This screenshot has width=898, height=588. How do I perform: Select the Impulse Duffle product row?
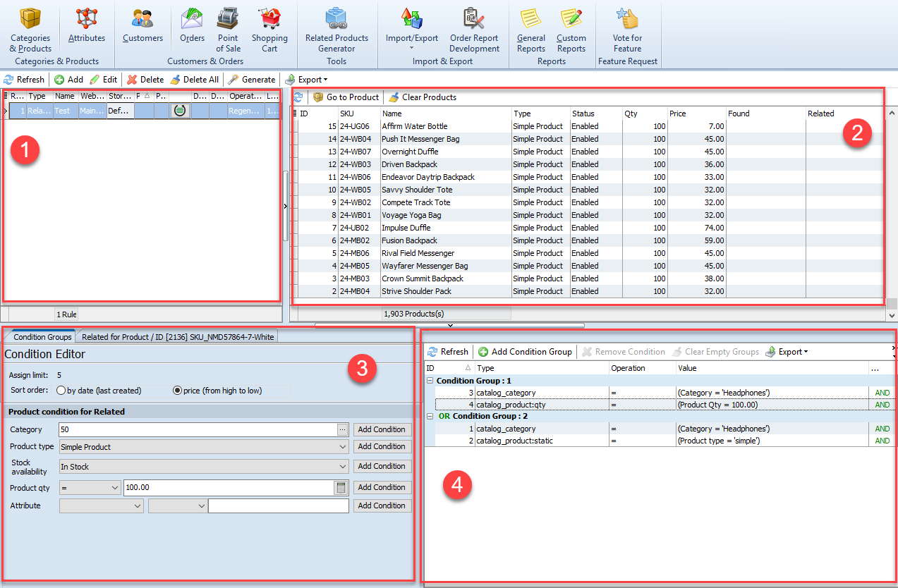coord(588,228)
